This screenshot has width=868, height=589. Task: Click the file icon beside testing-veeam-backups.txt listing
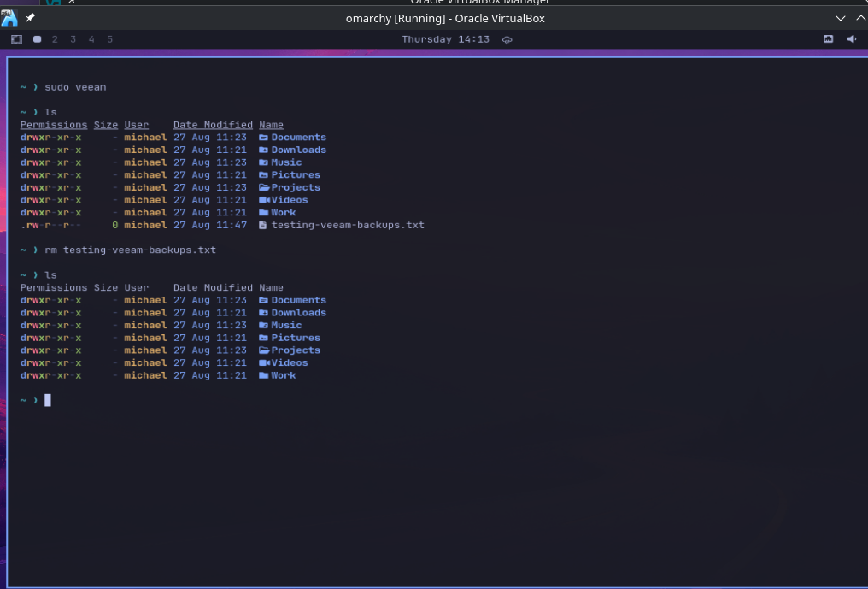click(x=263, y=225)
